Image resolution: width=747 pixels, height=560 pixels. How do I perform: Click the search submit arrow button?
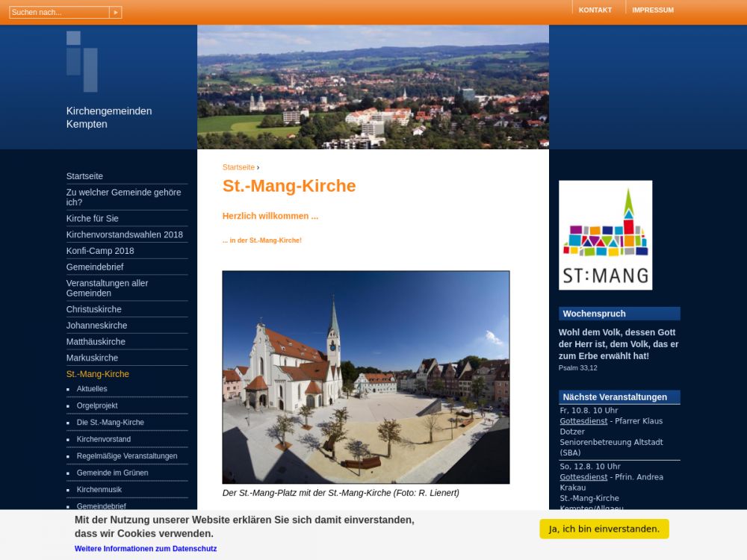[x=115, y=13]
